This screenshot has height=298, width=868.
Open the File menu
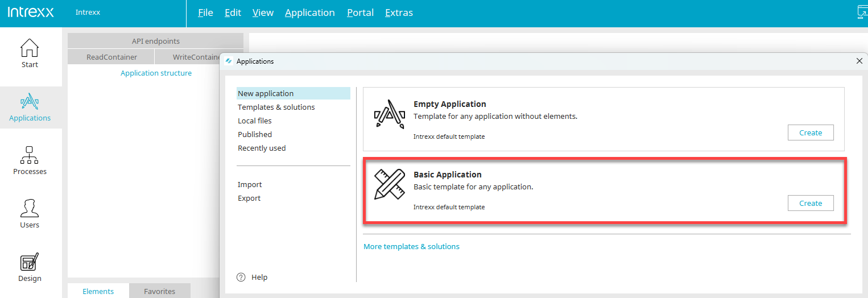coord(205,13)
